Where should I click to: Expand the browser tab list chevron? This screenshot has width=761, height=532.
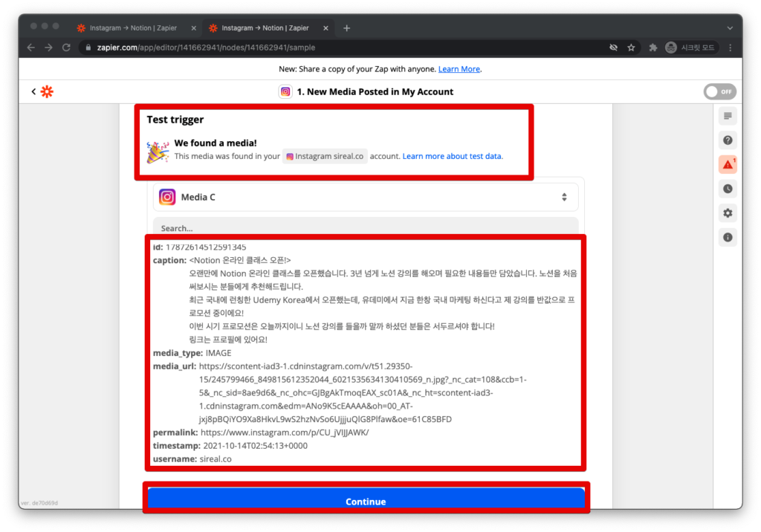(x=730, y=28)
